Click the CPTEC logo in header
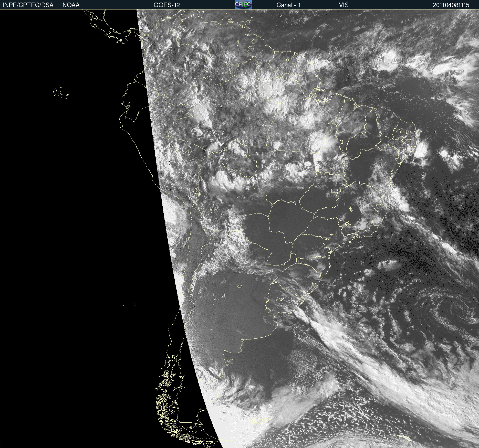The image size is (479, 448). (243, 5)
